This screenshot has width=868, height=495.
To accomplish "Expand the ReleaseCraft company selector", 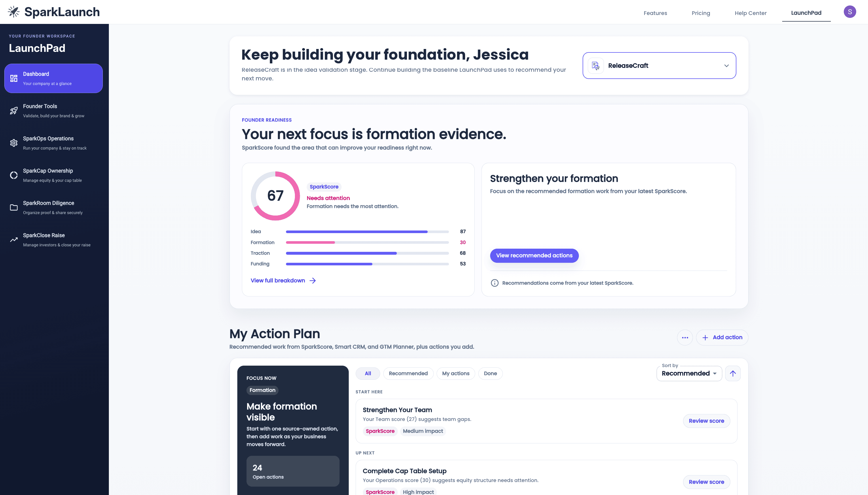I will [x=659, y=66].
